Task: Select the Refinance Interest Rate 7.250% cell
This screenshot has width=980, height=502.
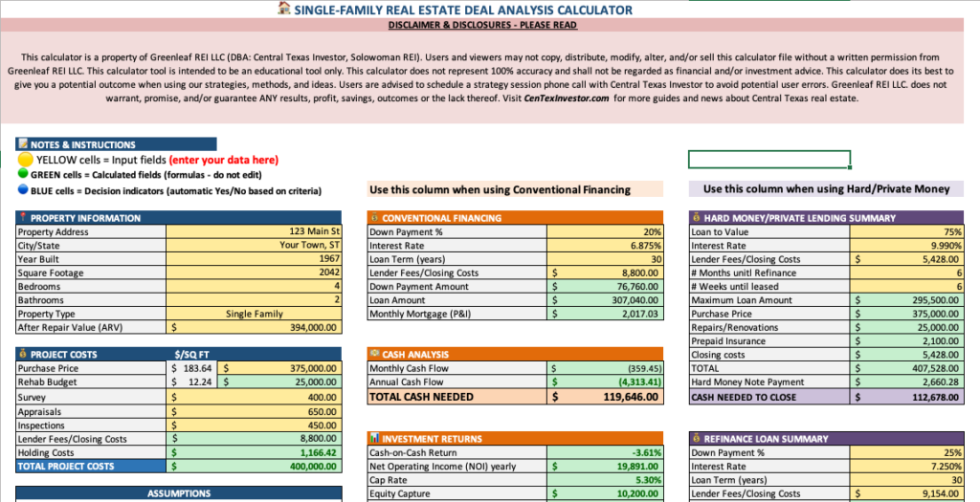Action: (x=906, y=467)
